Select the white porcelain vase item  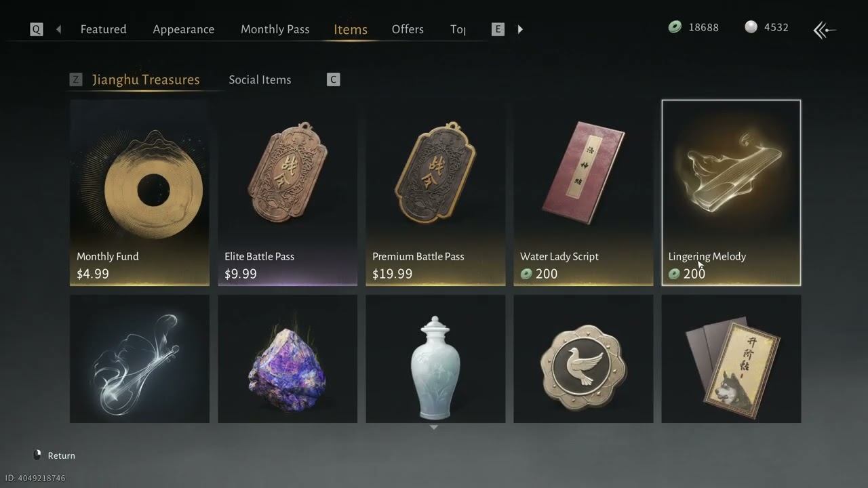pyautogui.click(x=435, y=359)
